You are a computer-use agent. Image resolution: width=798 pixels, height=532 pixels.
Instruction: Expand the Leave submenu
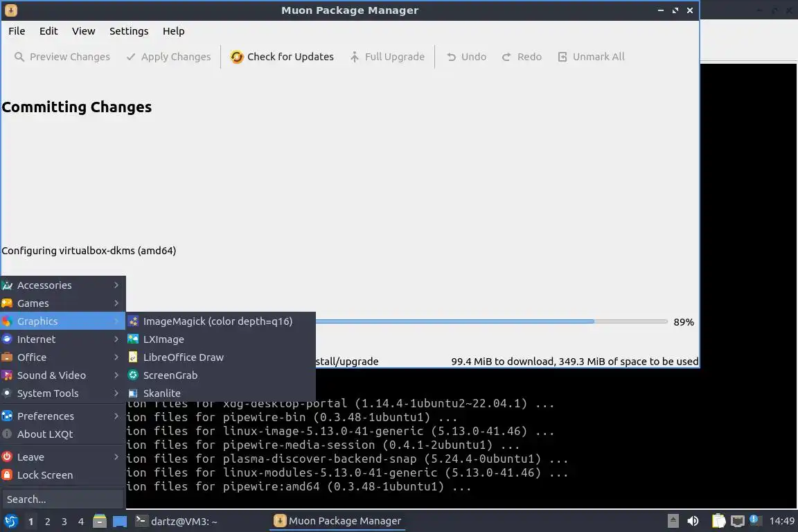tap(62, 457)
